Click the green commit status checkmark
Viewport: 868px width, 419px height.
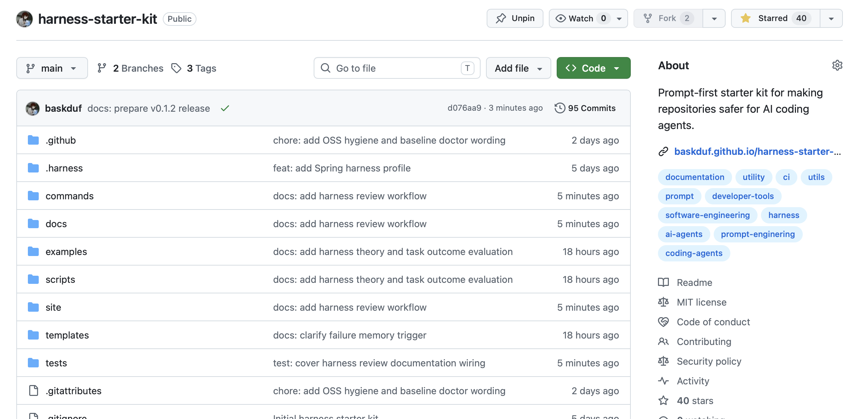tap(225, 108)
